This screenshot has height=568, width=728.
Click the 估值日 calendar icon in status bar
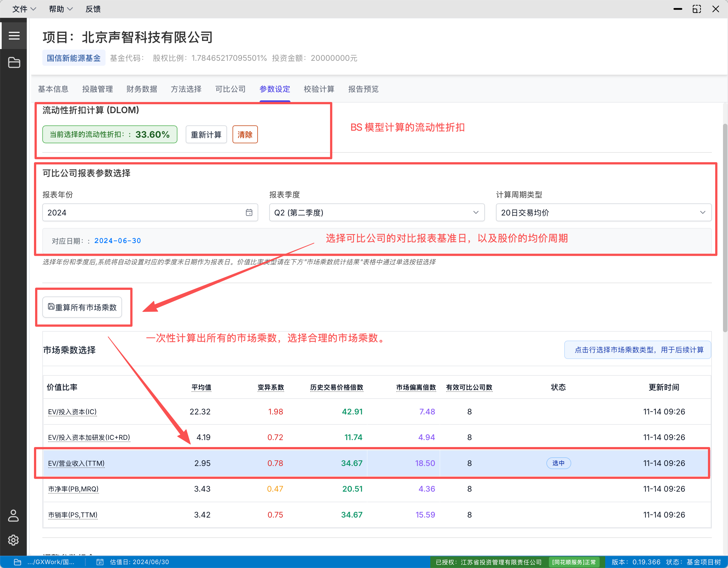click(100, 562)
